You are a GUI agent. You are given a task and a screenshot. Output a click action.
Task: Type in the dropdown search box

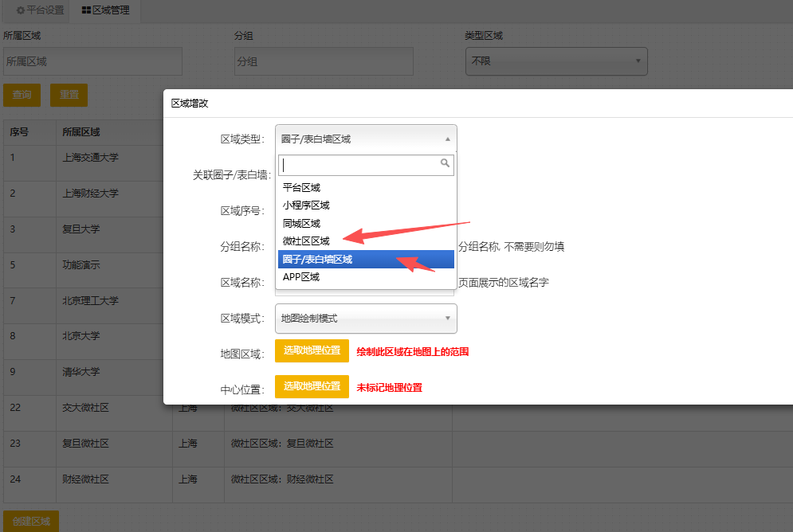coord(360,164)
